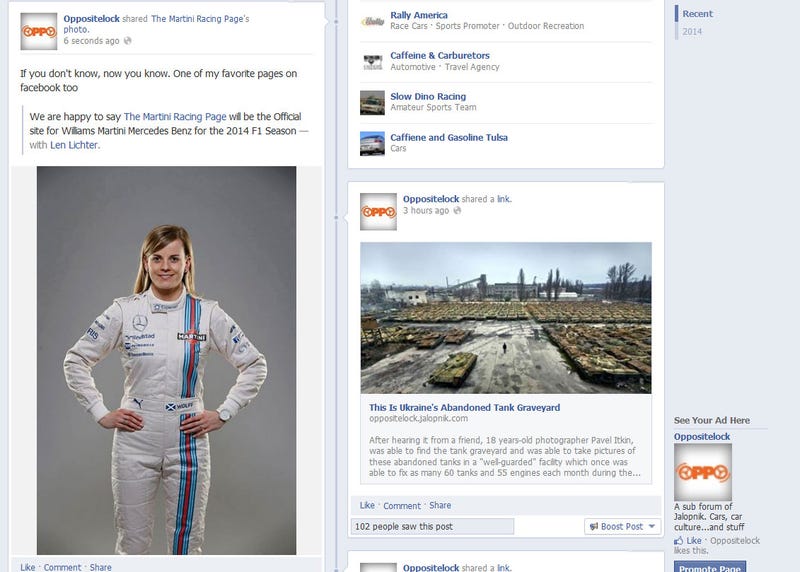
Task: Open the shared 'link.' on 3 hours ago post
Action: point(504,199)
